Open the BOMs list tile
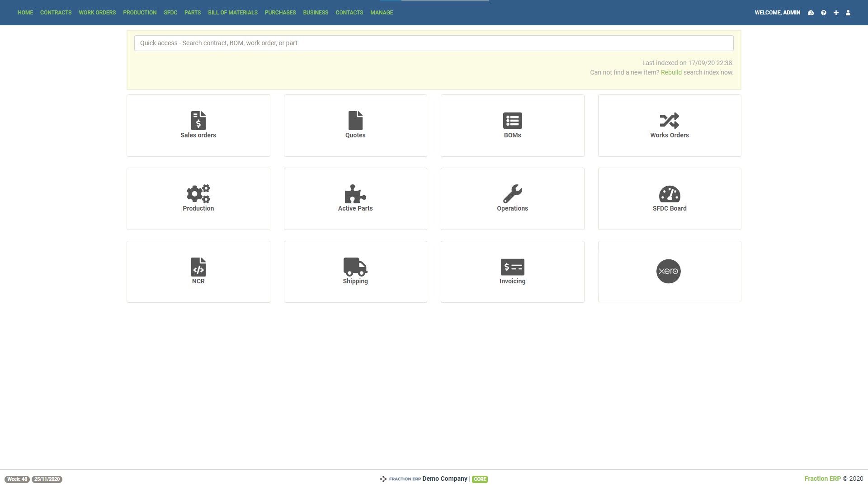 512,125
